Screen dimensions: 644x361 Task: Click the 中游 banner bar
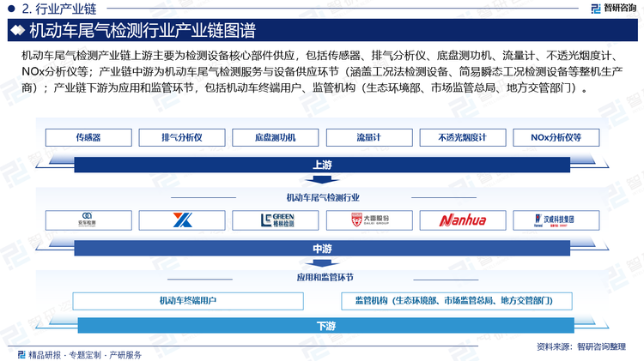322,248
